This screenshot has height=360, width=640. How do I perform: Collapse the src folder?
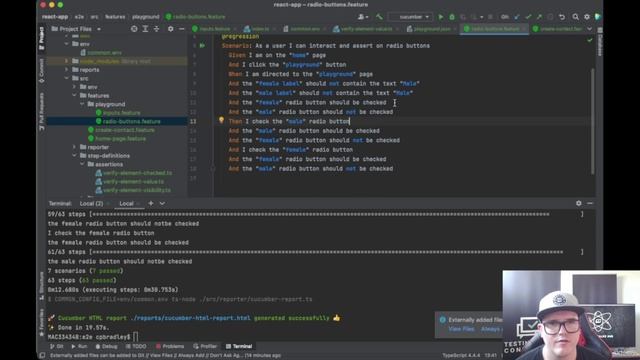coord(67,78)
